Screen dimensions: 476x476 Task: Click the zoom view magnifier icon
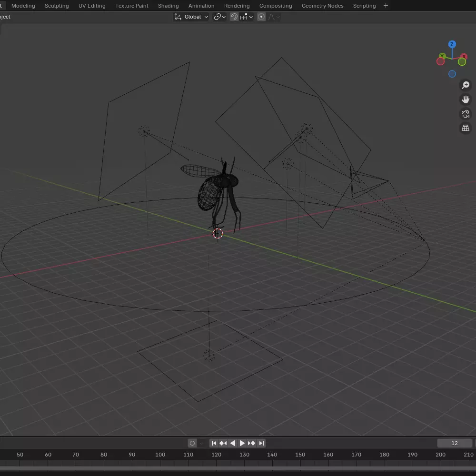point(466,85)
